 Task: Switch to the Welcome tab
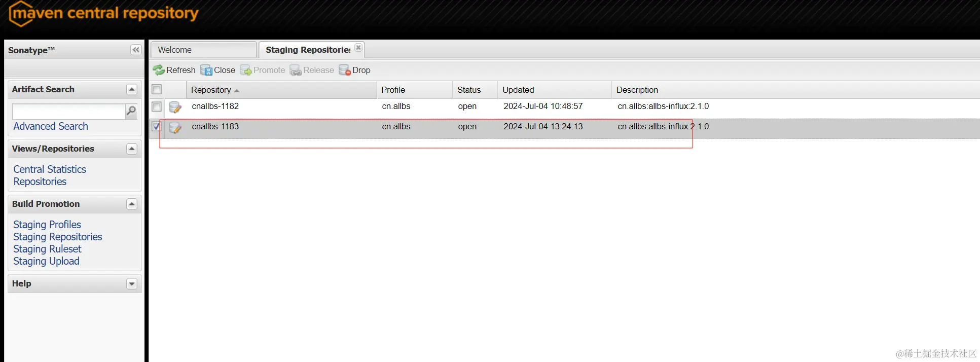pos(203,50)
